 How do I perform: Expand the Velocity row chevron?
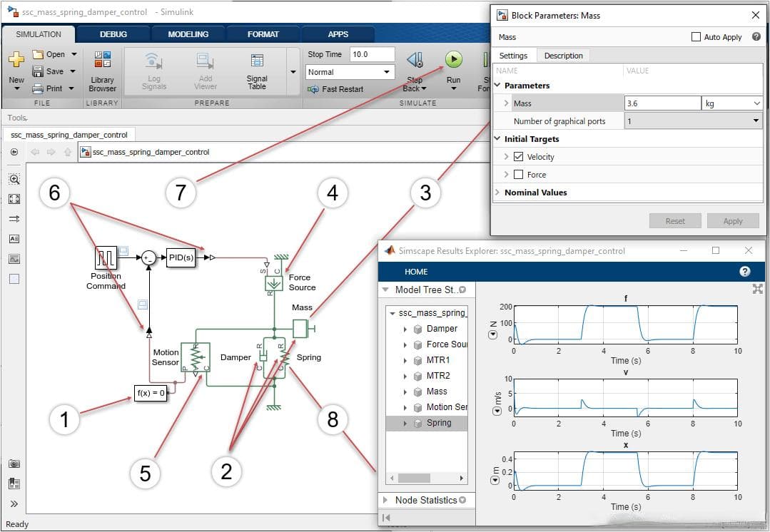(x=506, y=157)
